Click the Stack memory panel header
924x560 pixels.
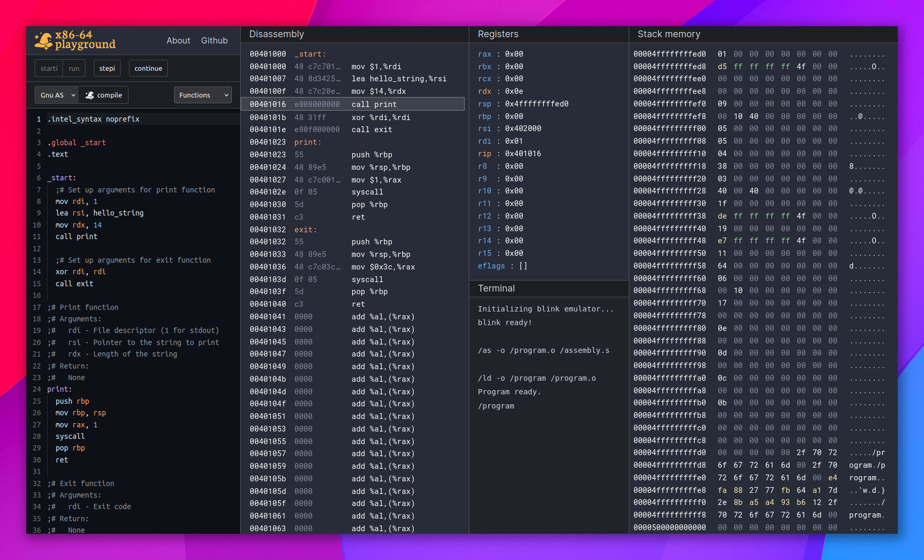669,34
